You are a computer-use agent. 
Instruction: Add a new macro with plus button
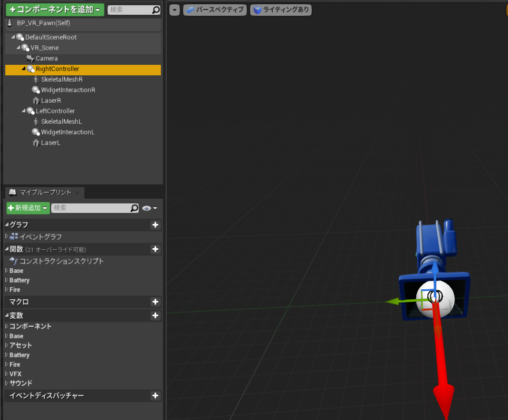(156, 302)
